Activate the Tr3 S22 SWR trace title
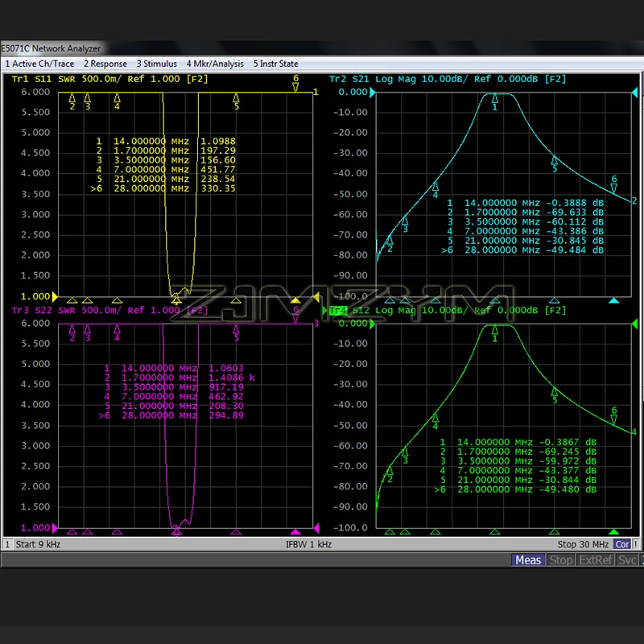Screen dimensions: 644x644 110,311
